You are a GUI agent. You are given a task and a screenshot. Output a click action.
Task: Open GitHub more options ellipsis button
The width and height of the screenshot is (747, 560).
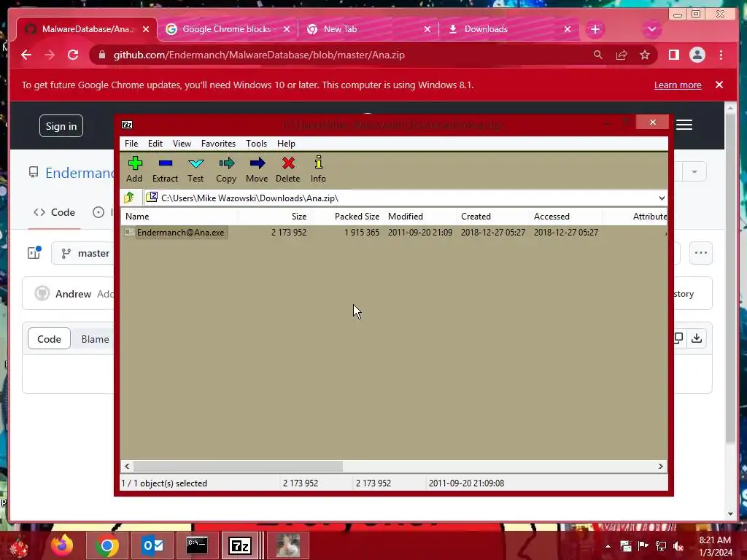point(701,253)
